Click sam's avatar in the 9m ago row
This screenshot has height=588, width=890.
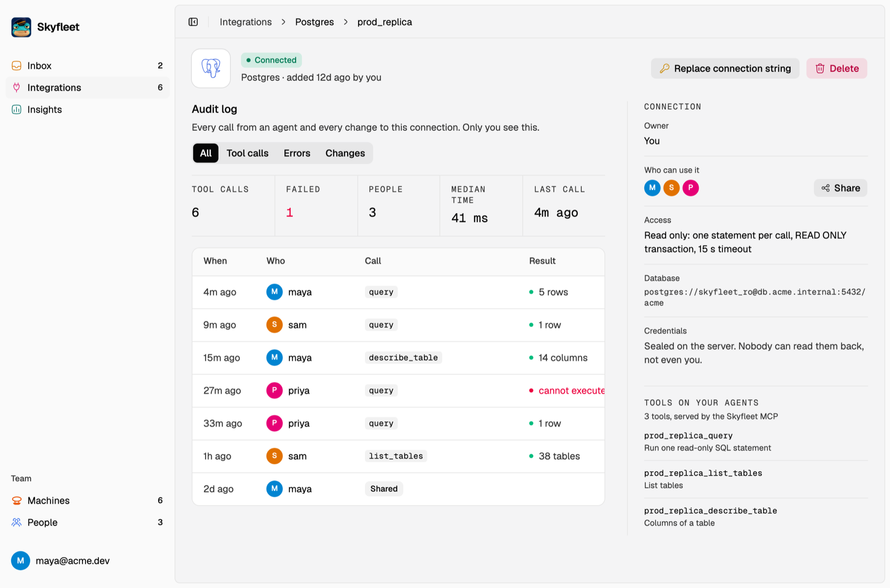click(274, 325)
